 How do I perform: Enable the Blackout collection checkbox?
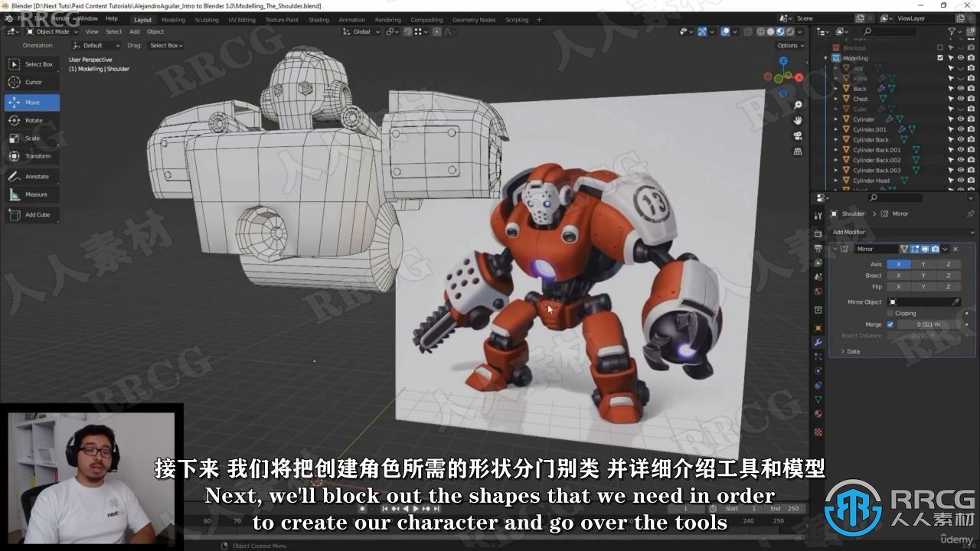coord(940,47)
